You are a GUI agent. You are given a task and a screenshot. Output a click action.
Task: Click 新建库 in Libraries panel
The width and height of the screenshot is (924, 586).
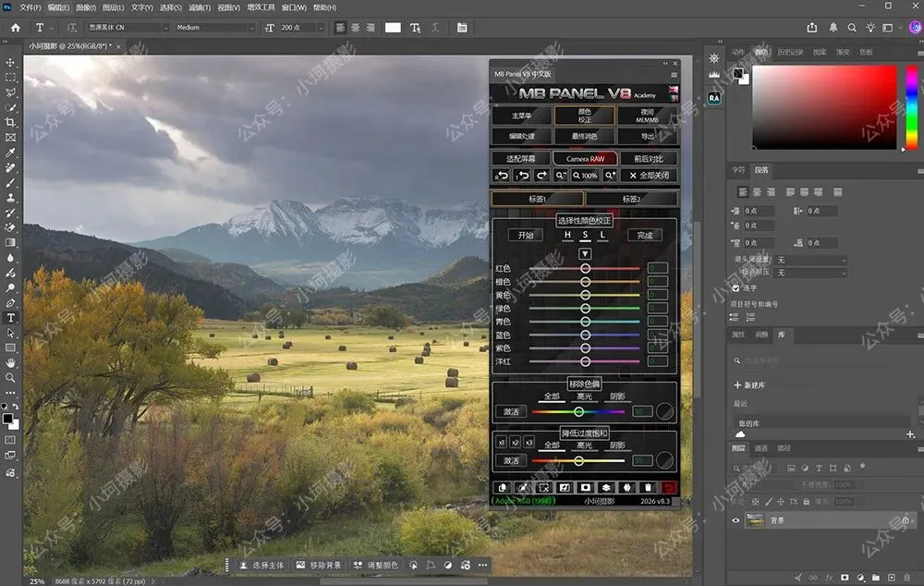tap(749, 385)
